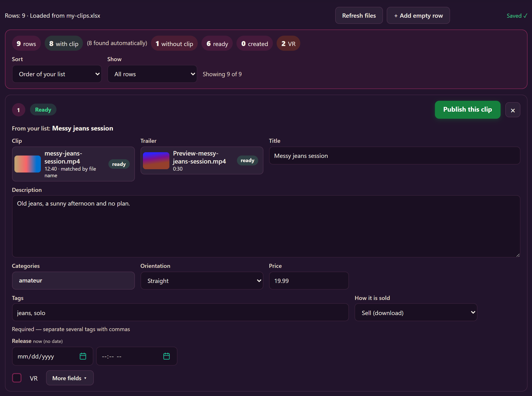Viewport: 532px width, 396px height.
Task: Open the release date calendar picker icon
Action: click(83, 356)
